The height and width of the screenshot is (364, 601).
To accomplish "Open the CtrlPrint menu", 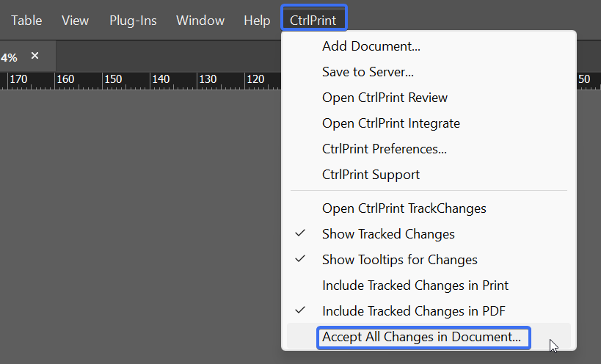I will (x=313, y=20).
